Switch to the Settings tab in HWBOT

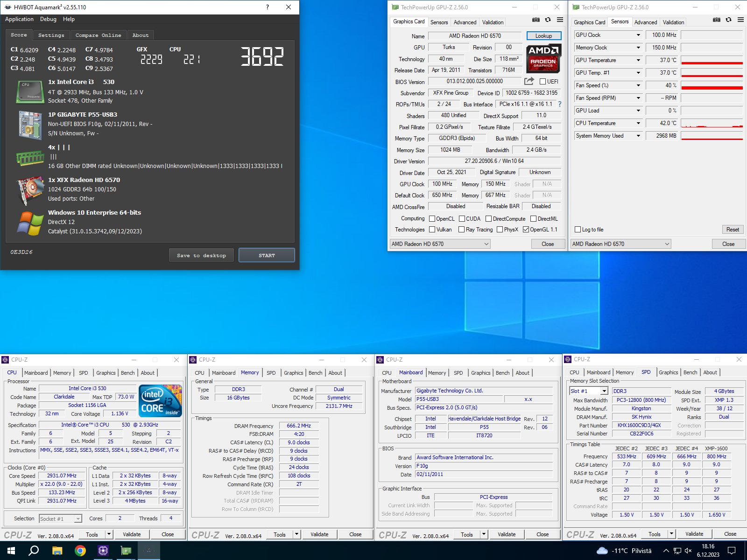[51, 35]
